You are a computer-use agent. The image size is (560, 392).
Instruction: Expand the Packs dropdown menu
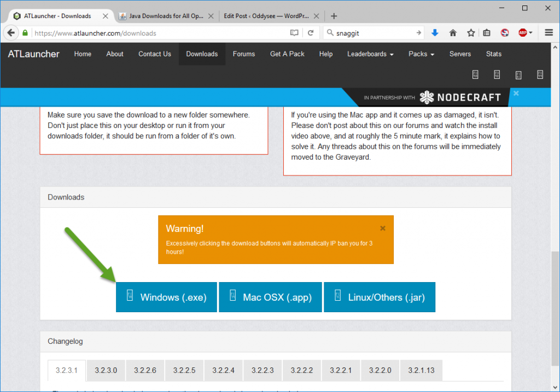(x=421, y=54)
